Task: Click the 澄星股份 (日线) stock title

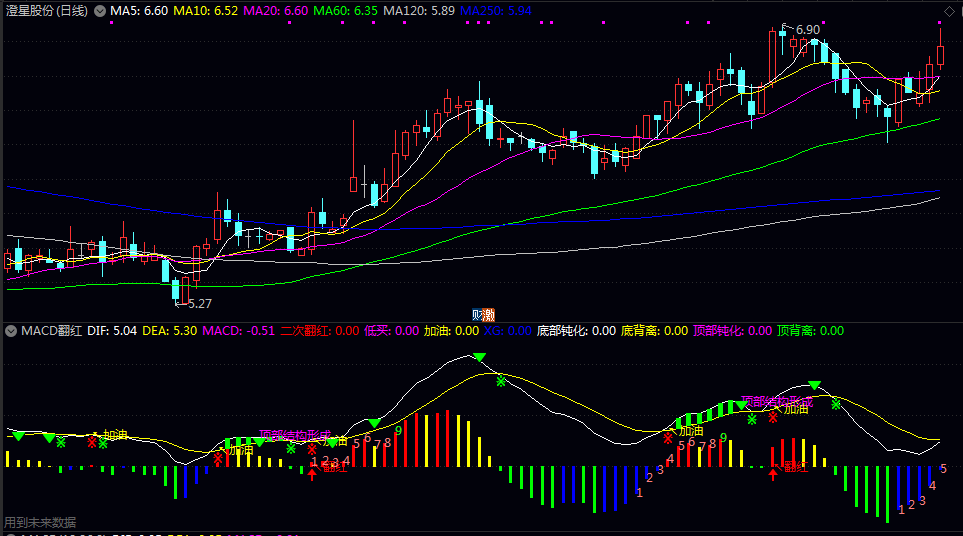Action: pyautogui.click(x=46, y=10)
